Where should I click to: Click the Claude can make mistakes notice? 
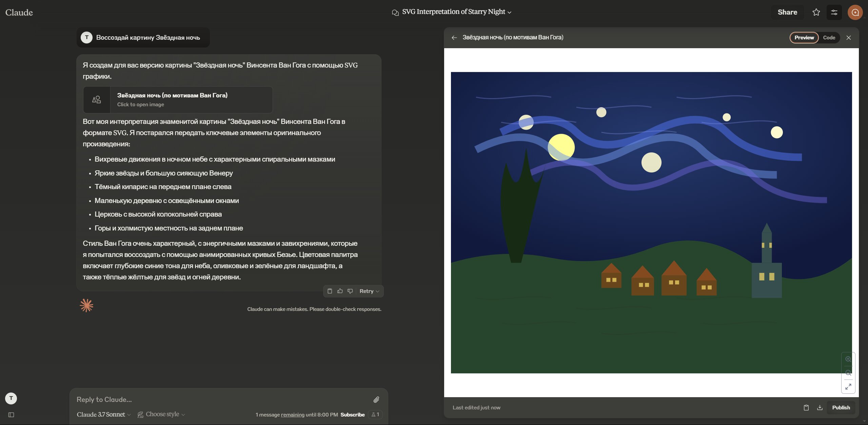pos(314,309)
